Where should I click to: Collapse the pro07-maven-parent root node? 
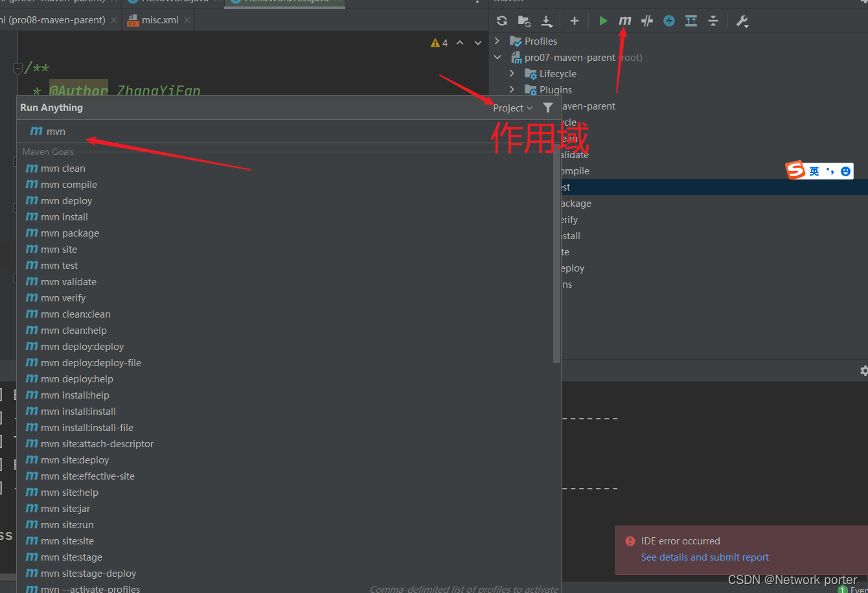[x=497, y=57]
